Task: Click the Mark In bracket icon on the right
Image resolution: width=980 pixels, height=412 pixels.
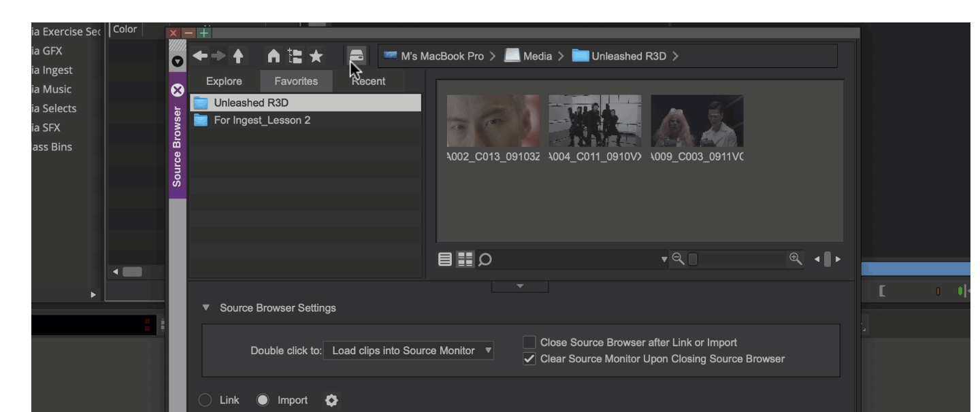Action: [x=883, y=292]
